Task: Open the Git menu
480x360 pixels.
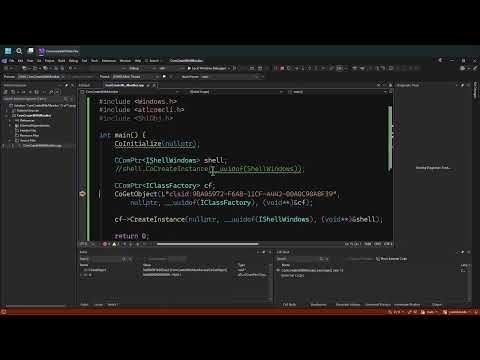Action: (39, 61)
